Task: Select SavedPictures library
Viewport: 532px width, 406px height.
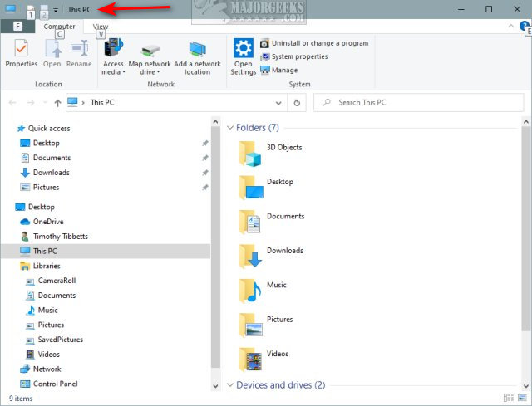Action: (x=60, y=340)
